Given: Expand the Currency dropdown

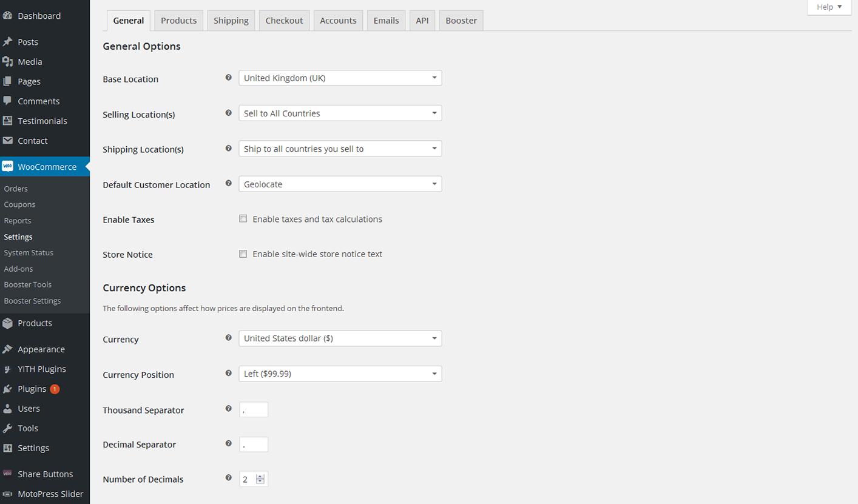Looking at the screenshot, I should click(340, 338).
